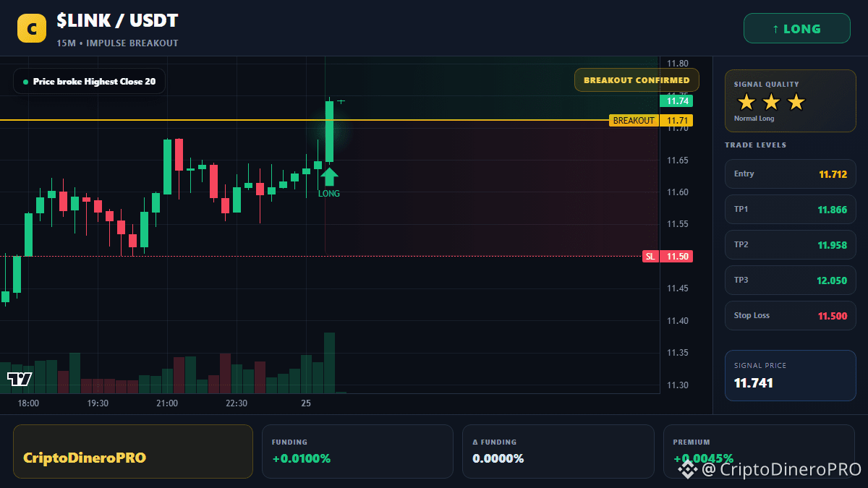
Task: Click the 11.40 price axis label
Action: click(678, 321)
